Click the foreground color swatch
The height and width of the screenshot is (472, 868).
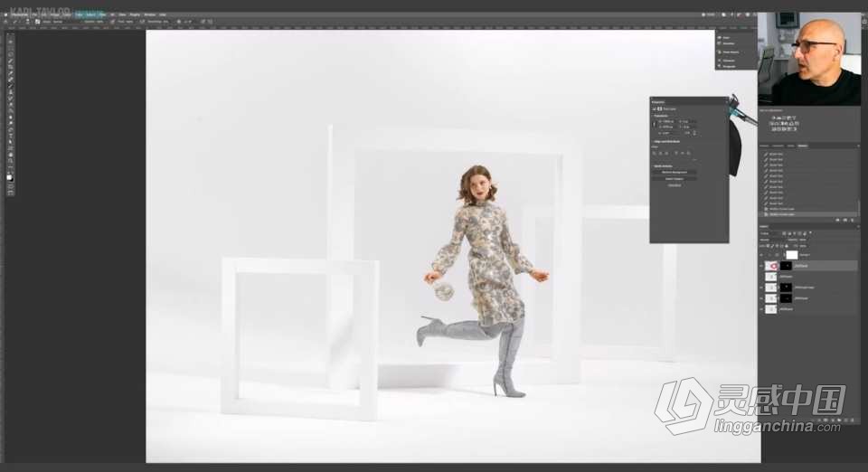(9, 175)
